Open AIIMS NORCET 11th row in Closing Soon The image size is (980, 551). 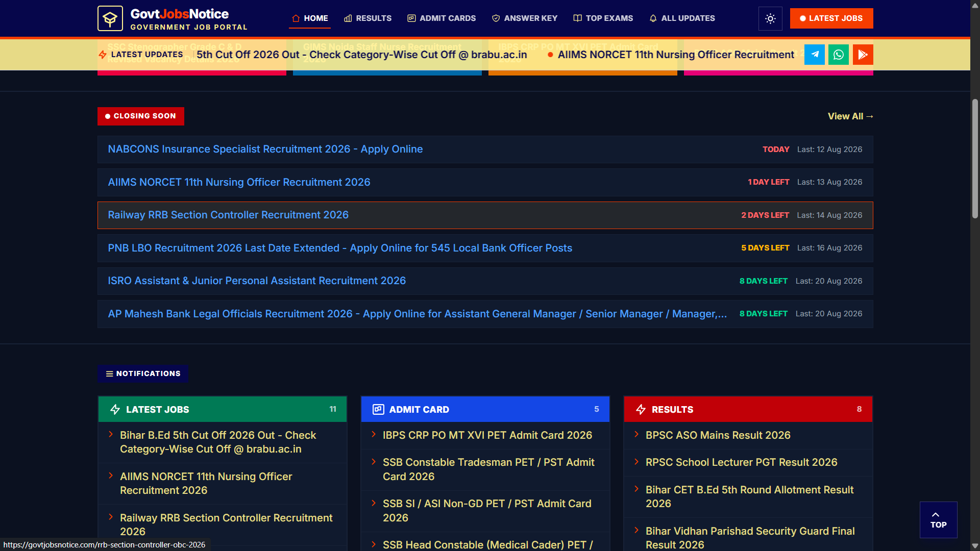485,182
